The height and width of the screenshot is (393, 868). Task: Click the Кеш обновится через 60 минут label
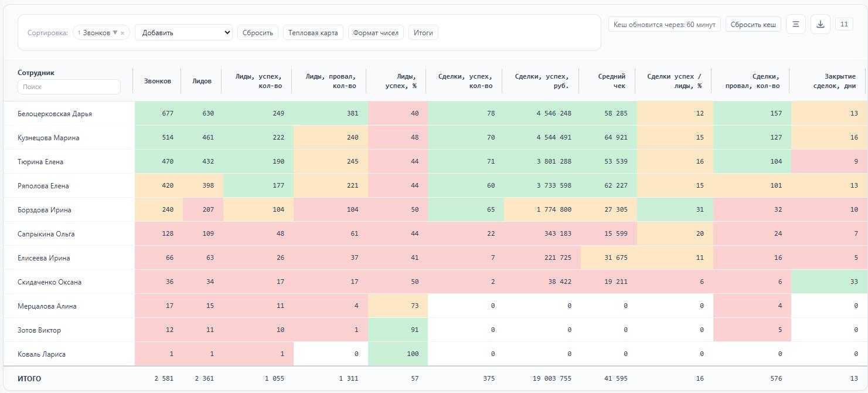point(664,25)
